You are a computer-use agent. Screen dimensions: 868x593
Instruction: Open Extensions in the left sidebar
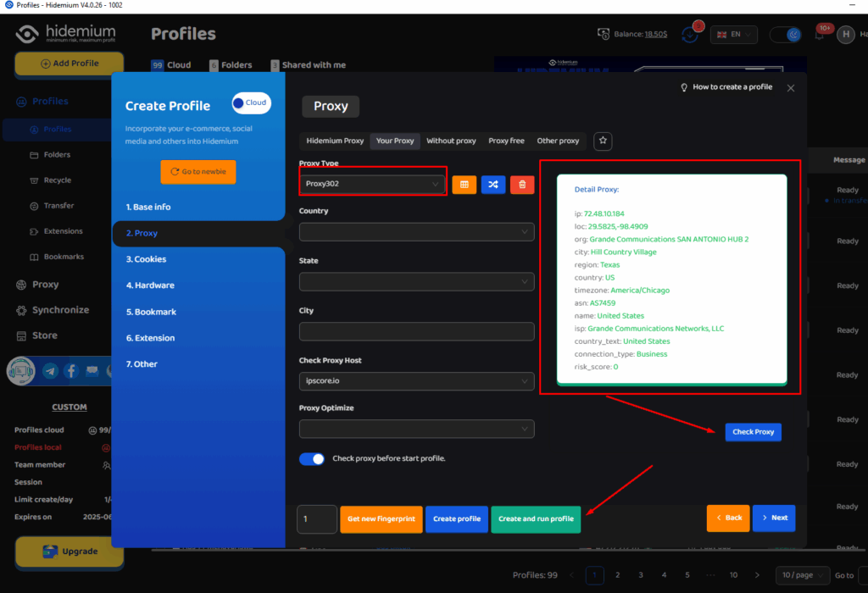tap(63, 231)
